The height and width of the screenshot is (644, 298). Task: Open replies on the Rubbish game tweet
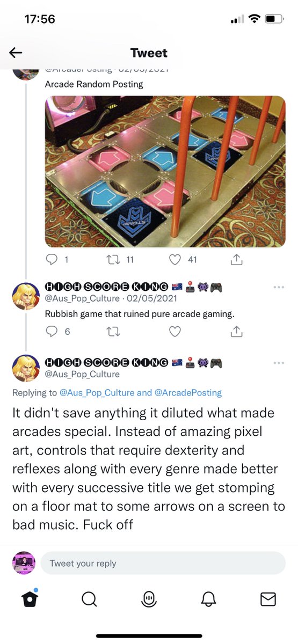52,332
